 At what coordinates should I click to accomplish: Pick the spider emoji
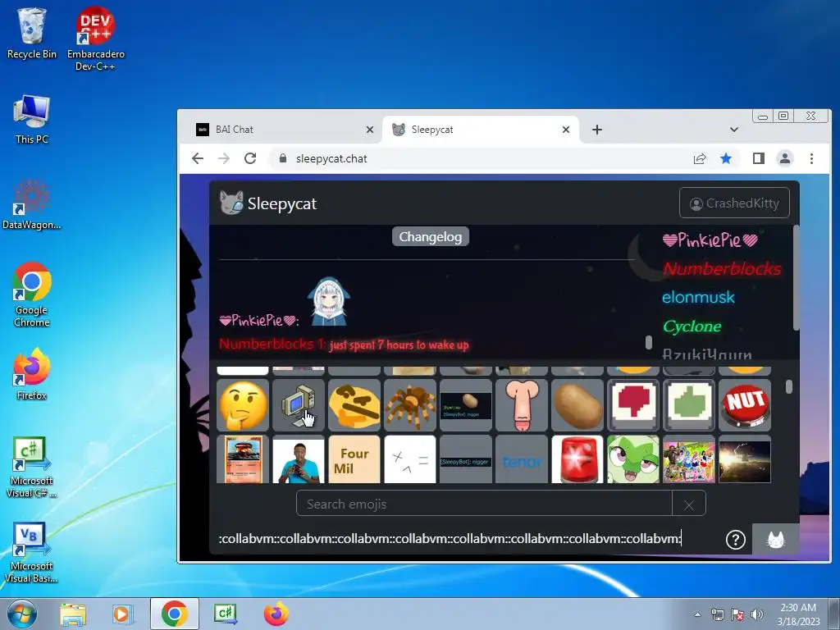[x=410, y=405]
